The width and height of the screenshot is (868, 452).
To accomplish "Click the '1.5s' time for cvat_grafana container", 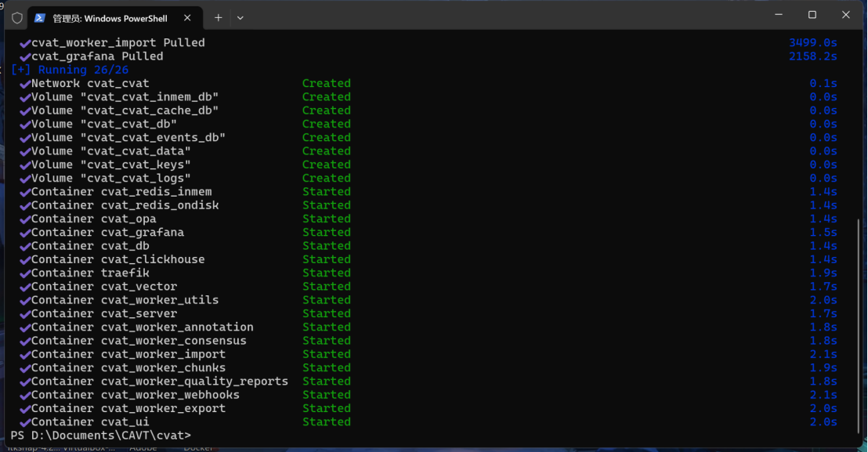I will [x=823, y=233].
